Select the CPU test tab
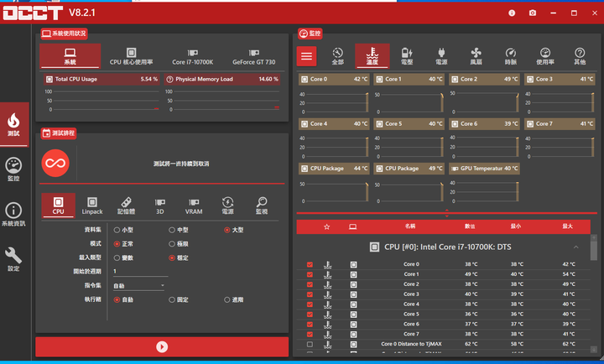 pyautogui.click(x=58, y=205)
